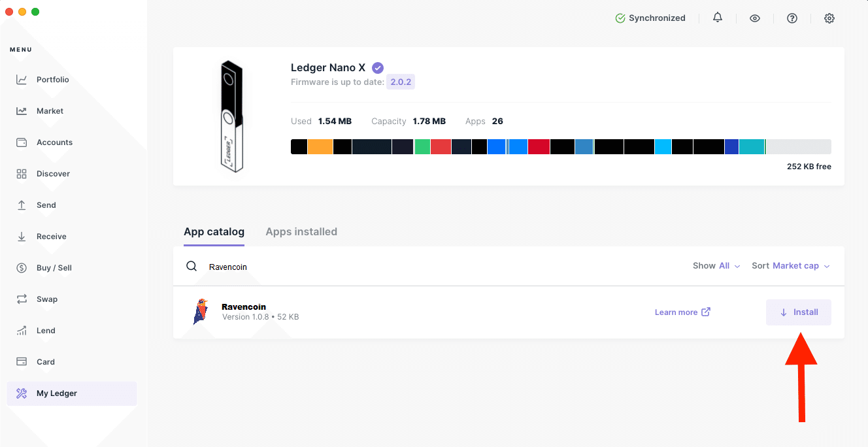Switch to the Apps installed tab
Image resolution: width=868 pixels, height=447 pixels.
point(301,232)
